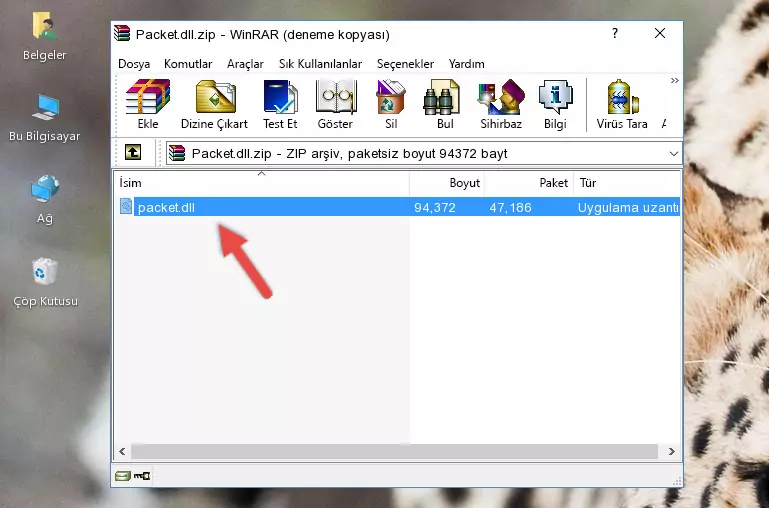Click the Ekle (Add) toolbar icon
Viewport: 769px width, 508px height.
(x=148, y=104)
